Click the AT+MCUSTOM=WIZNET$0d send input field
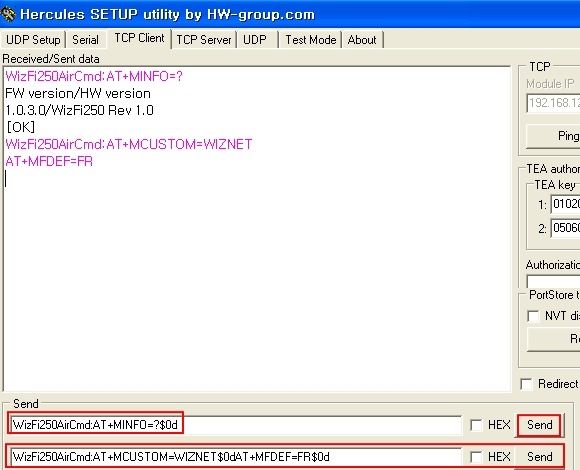Viewport: 580px width, 470px height. click(236, 457)
